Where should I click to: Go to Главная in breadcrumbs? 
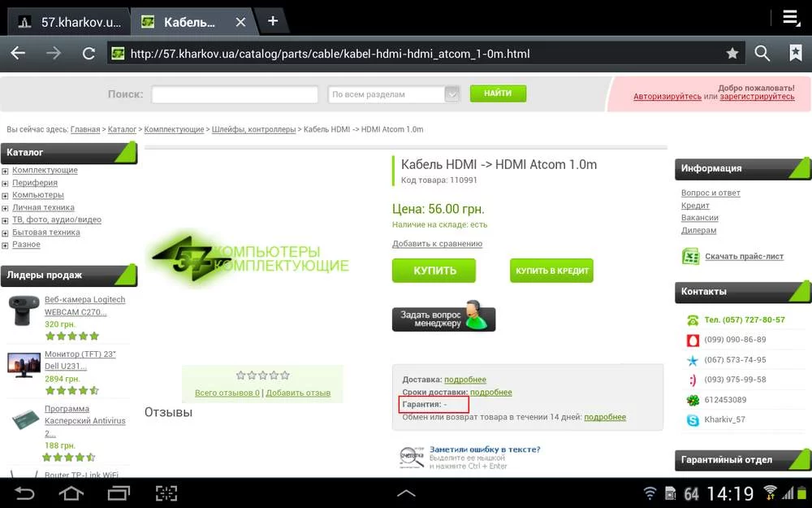(x=85, y=129)
